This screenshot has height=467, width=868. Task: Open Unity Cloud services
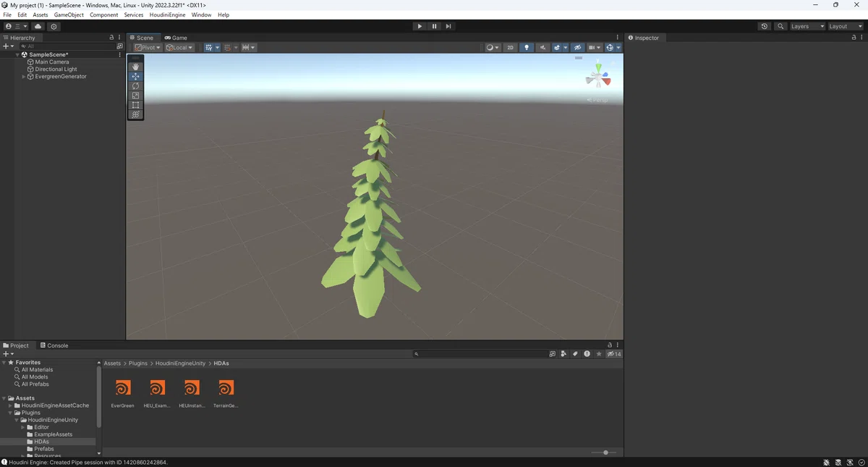point(38,26)
